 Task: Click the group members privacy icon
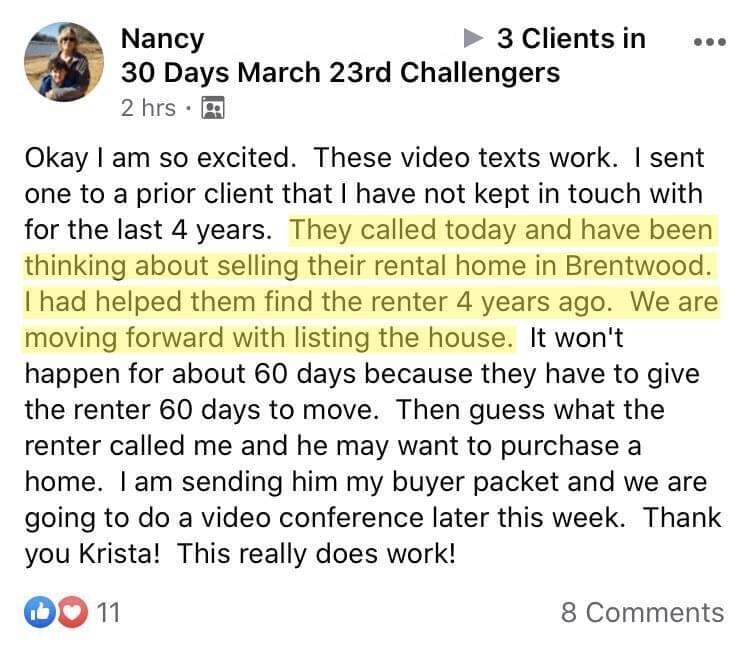213,108
